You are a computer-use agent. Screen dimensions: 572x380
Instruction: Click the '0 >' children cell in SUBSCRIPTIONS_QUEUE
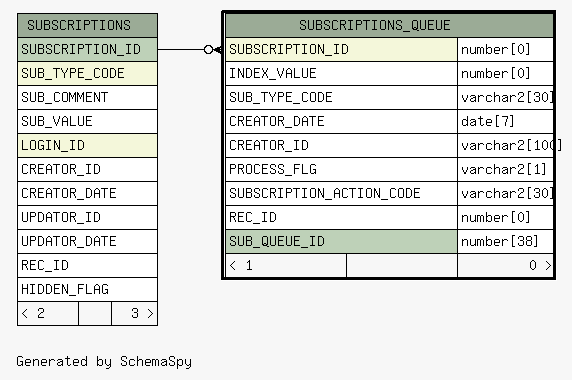505,265
